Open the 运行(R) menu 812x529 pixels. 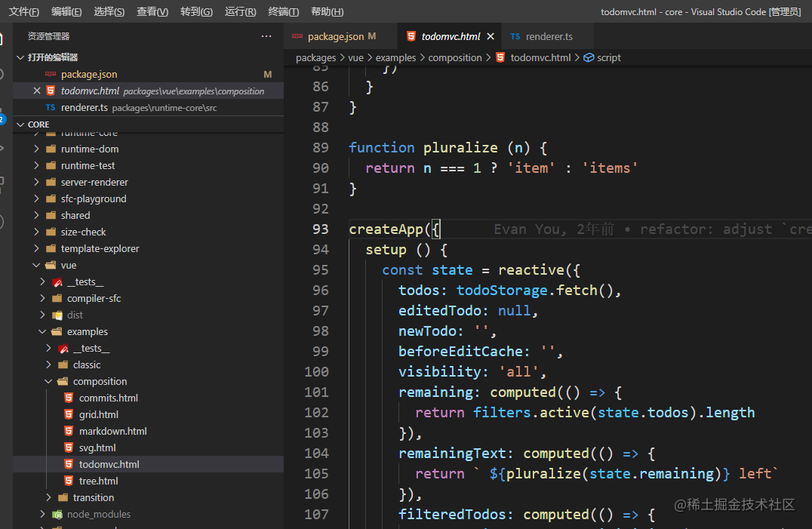pyautogui.click(x=240, y=11)
